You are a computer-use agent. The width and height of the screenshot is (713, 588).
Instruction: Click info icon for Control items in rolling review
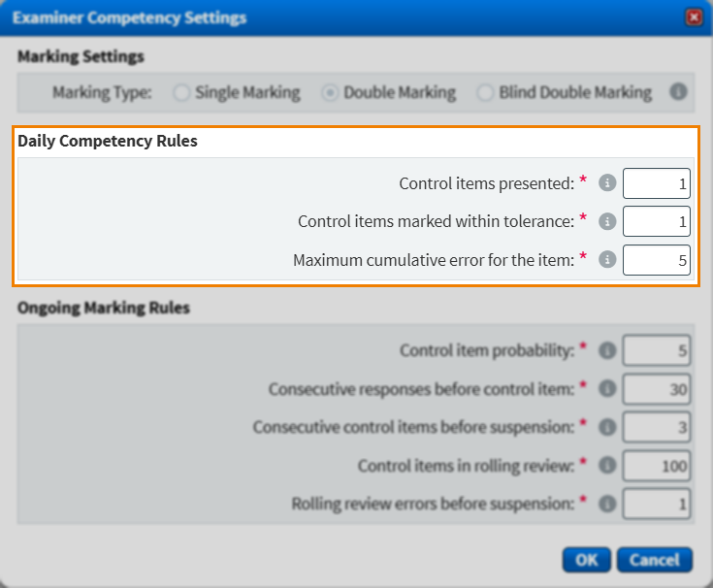(x=608, y=466)
